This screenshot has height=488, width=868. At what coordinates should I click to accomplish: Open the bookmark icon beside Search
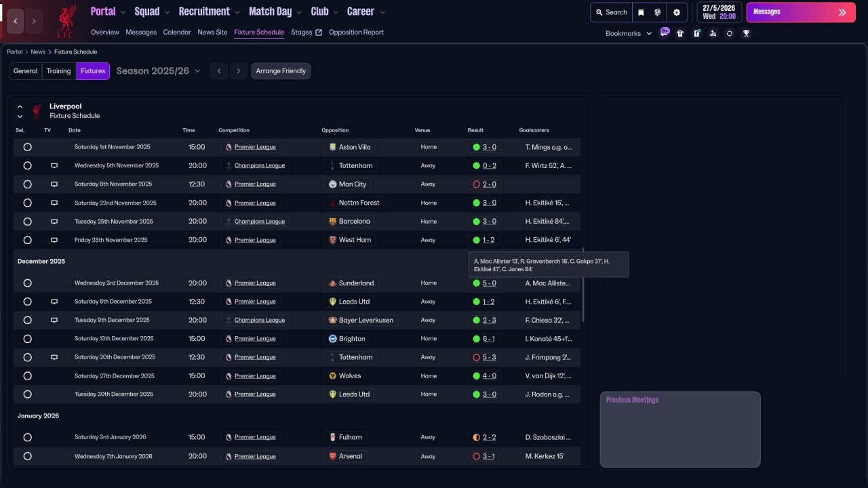[x=641, y=12]
